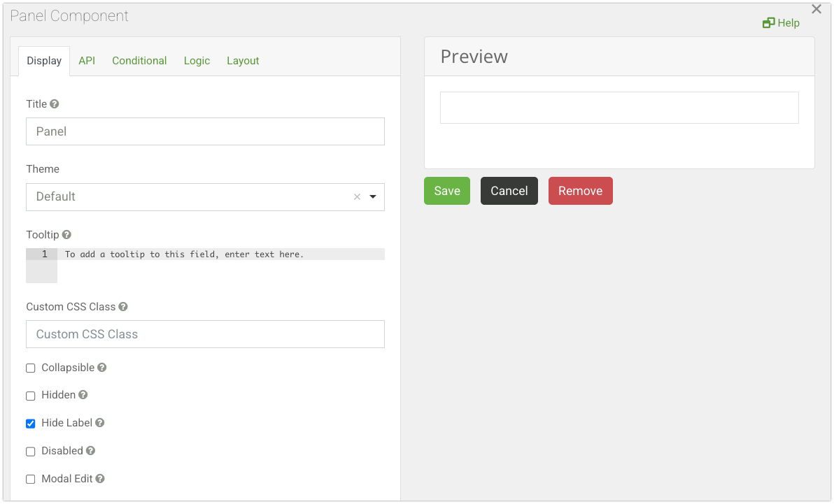This screenshot has width=834, height=504.
Task: Open the Layout tab
Action: pos(243,61)
